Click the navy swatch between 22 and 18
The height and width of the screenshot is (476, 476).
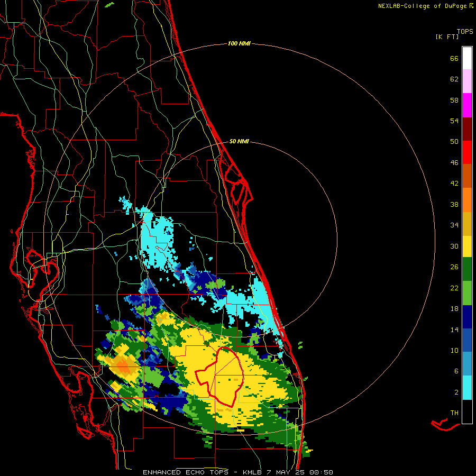click(x=467, y=317)
